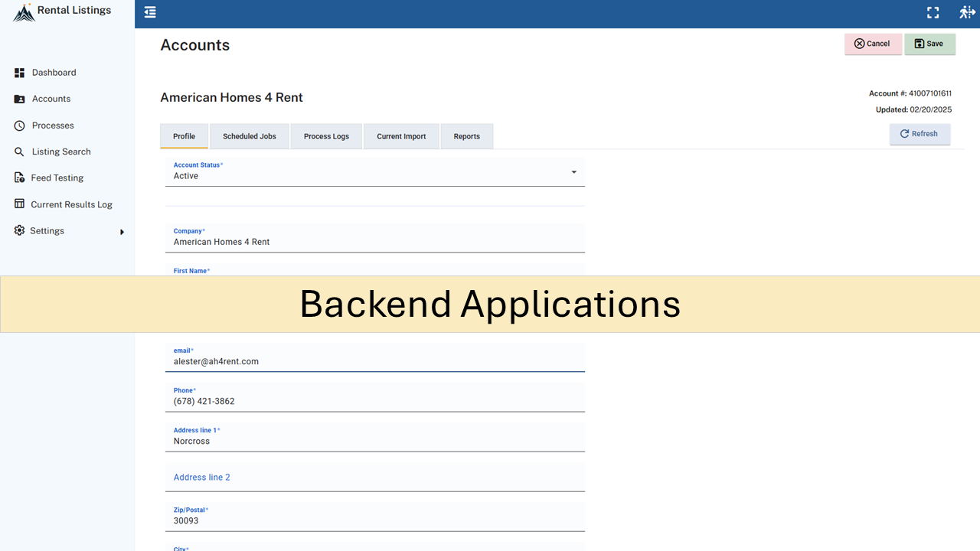Click the Cancel button
The width and height of the screenshot is (980, 551).
tap(873, 44)
